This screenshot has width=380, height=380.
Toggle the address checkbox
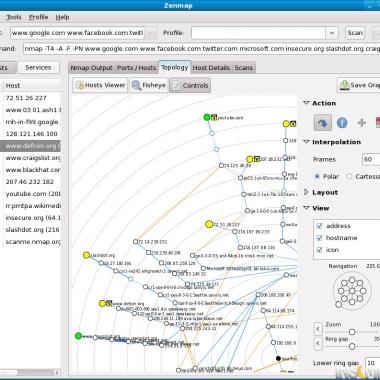[x=319, y=226]
